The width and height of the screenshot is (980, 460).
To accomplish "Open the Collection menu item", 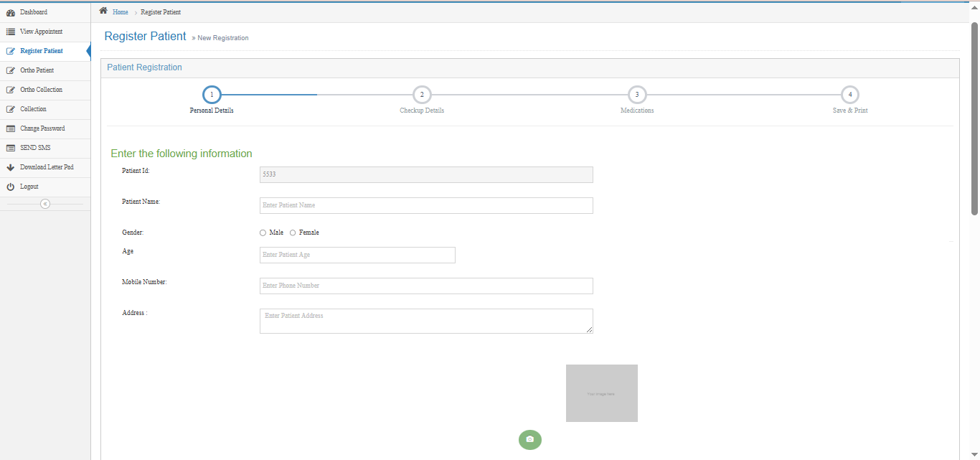I will [33, 110].
